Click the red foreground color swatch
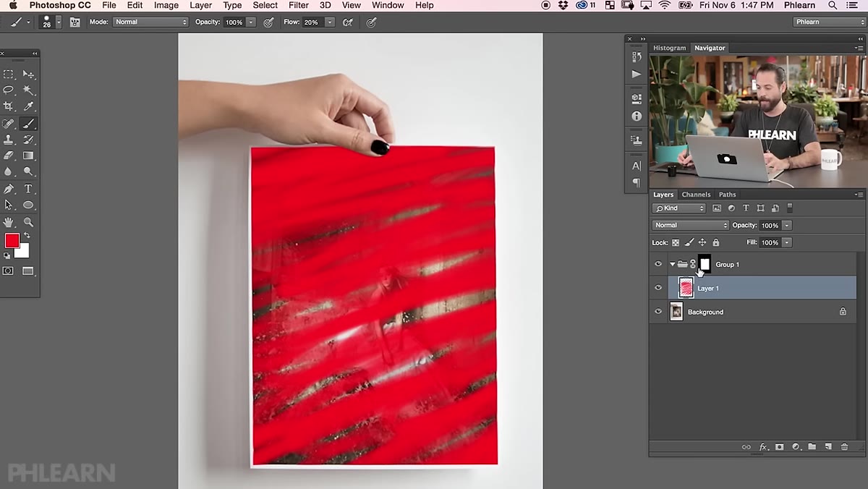868x489 pixels. tap(12, 241)
